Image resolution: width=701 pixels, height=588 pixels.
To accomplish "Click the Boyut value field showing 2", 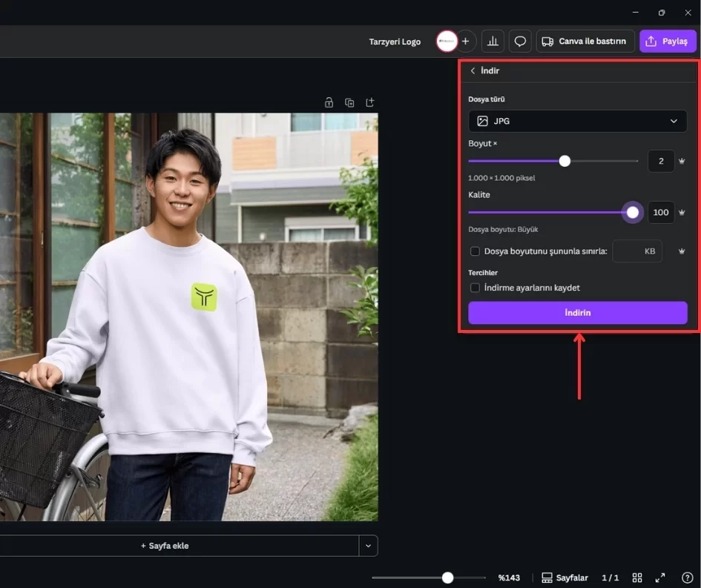I will 661,162.
